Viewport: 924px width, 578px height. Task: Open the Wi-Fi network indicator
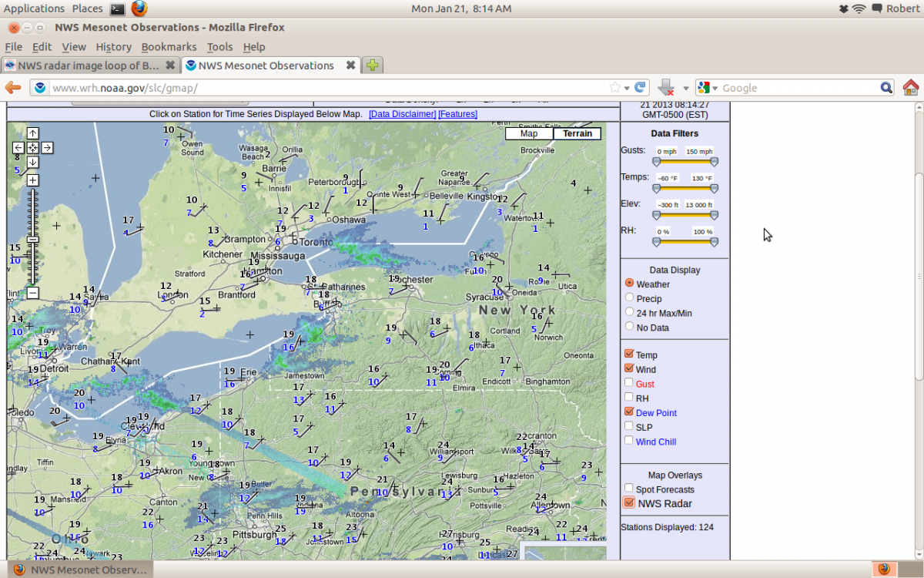[859, 8]
